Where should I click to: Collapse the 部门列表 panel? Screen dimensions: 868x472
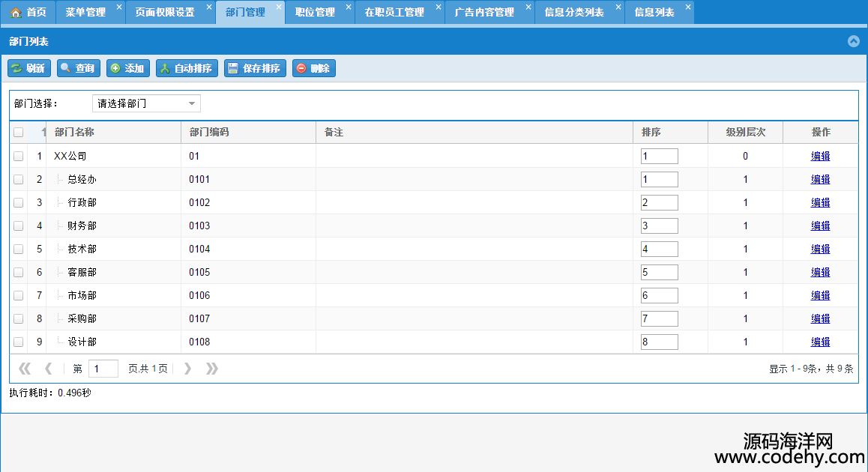pyautogui.click(x=853, y=41)
